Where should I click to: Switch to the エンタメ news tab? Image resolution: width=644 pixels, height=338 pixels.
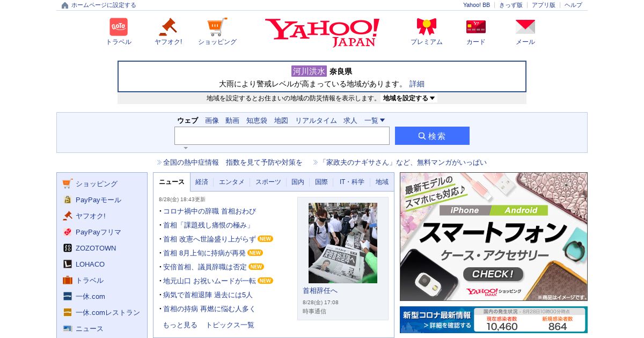(232, 182)
